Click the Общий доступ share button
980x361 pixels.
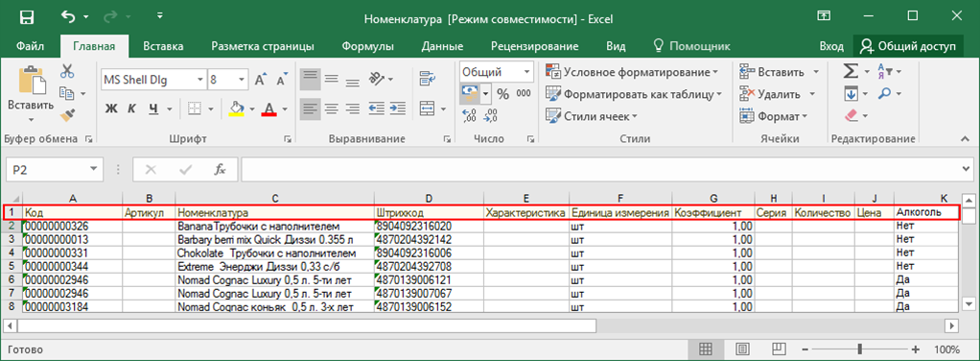coord(907,46)
